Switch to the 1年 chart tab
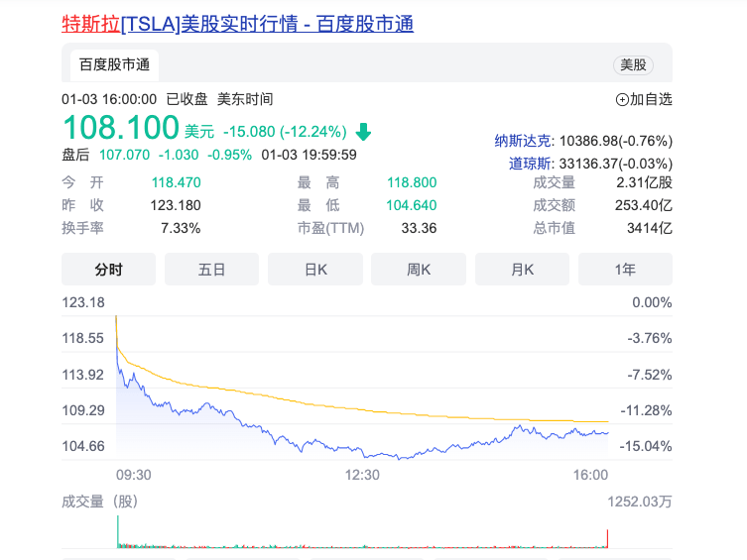Viewport: 747px width, 560px height. [x=626, y=270]
